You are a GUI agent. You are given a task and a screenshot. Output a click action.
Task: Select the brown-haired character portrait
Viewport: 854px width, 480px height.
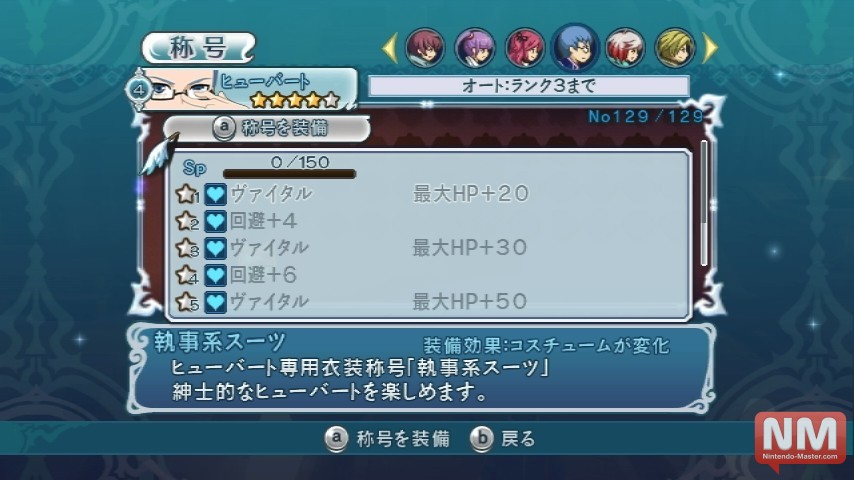click(425, 48)
